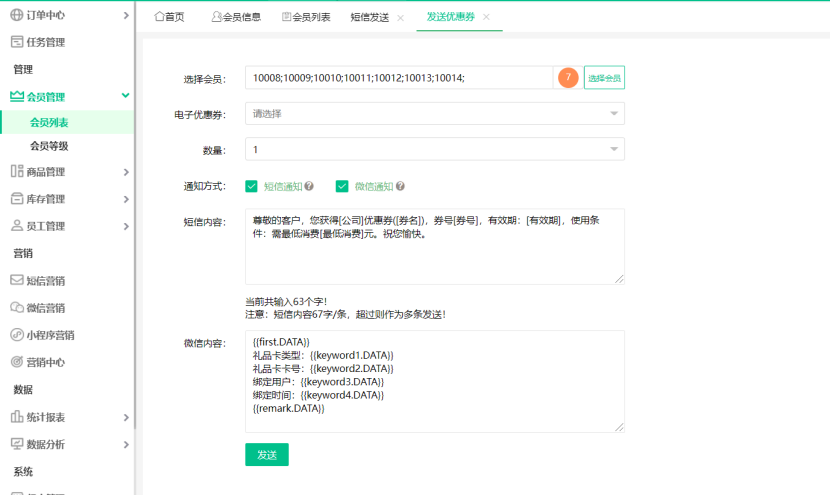Switch to the 会员列表 tab
This screenshot has width=831, height=496.
(x=306, y=17)
